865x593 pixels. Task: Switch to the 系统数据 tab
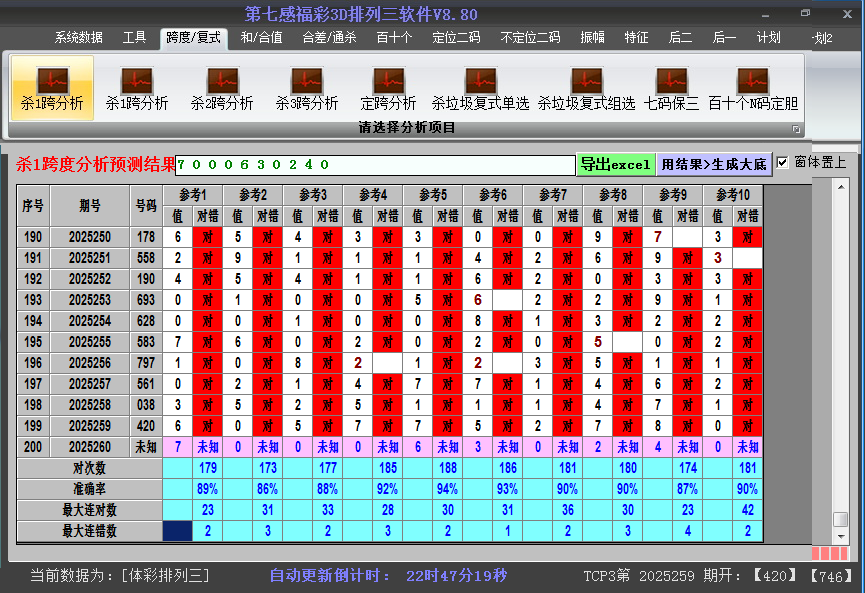tap(78, 38)
